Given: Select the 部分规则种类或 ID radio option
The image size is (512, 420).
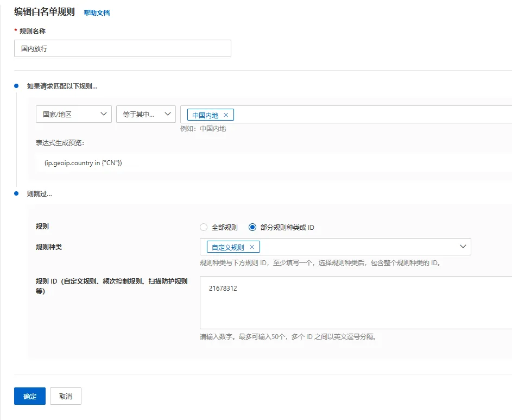Looking at the screenshot, I should [252, 228].
